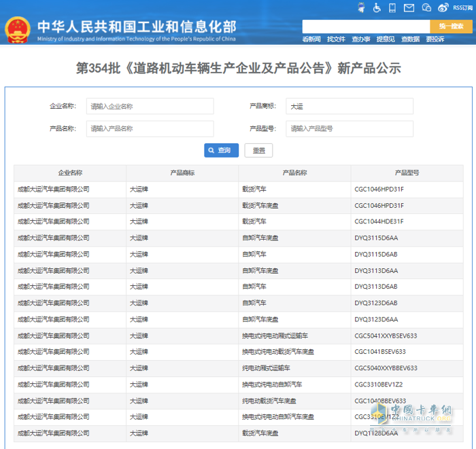Click the 产品型号 input field
Viewport: 476px width, 449px height.
click(350, 128)
